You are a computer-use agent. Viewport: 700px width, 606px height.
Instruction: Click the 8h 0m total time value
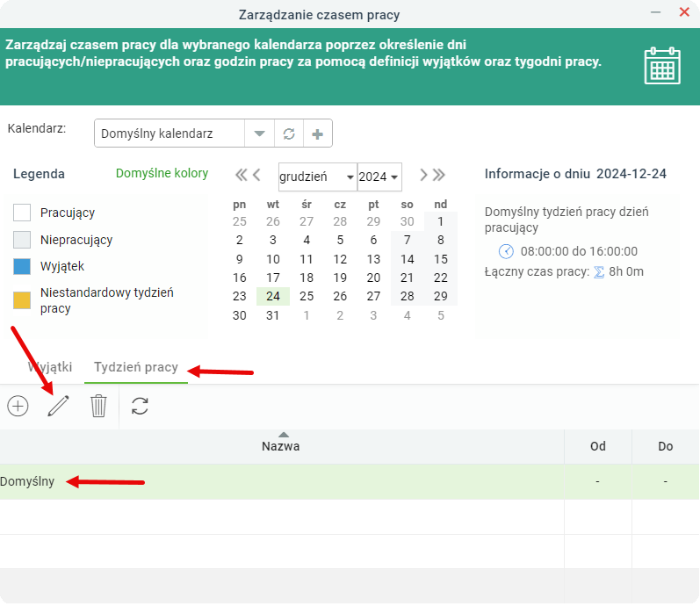[x=626, y=271]
